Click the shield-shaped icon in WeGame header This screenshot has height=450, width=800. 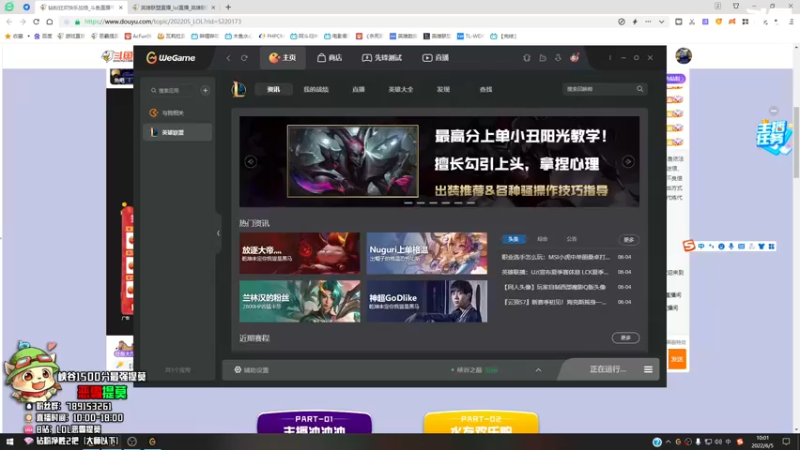pyautogui.click(x=527, y=58)
